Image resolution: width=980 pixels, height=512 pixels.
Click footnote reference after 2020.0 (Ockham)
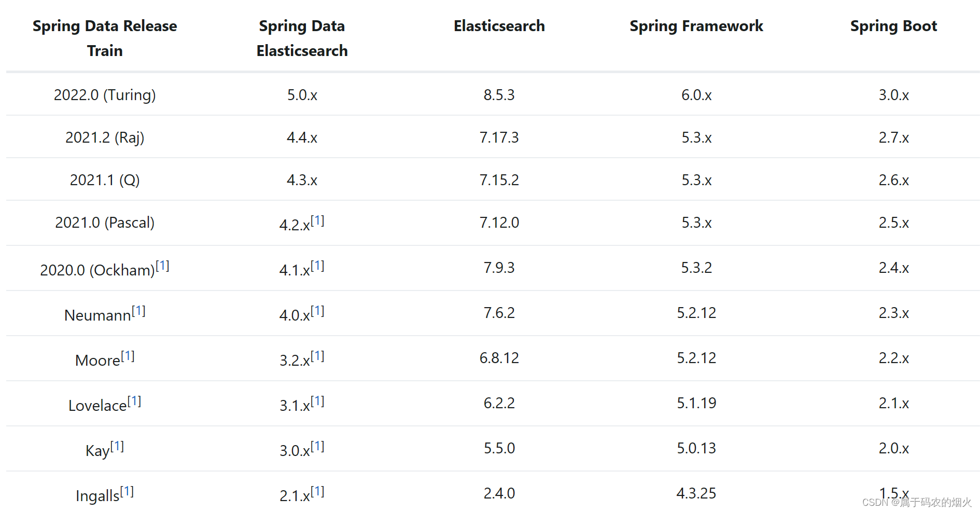point(162,266)
